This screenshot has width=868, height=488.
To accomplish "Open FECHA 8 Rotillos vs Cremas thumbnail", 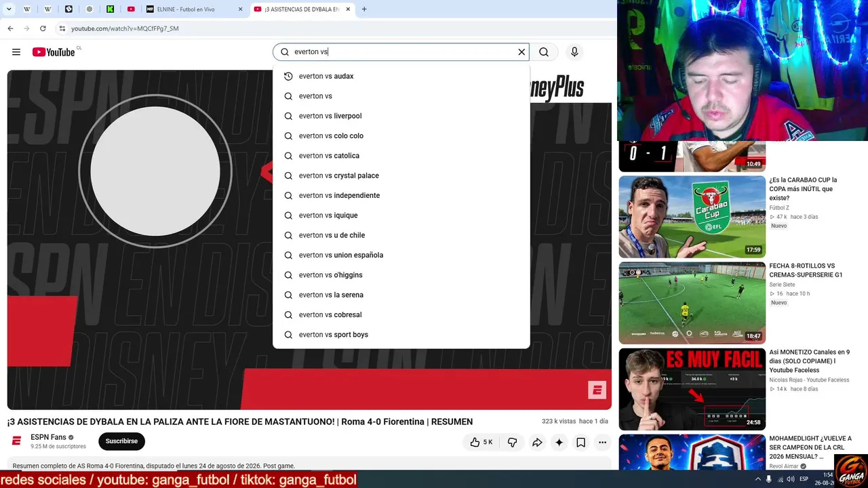I will (x=692, y=303).
